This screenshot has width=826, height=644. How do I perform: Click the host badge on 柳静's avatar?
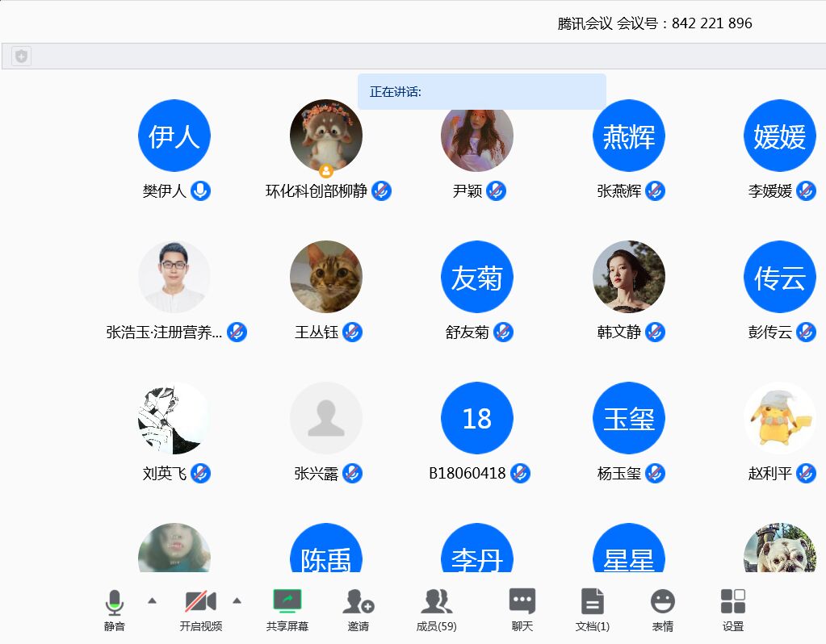point(326,171)
